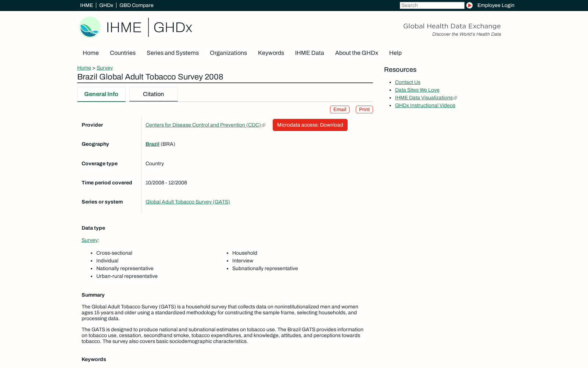Click the Resources heading
The width and height of the screenshot is (588, 368).
coord(400,70)
